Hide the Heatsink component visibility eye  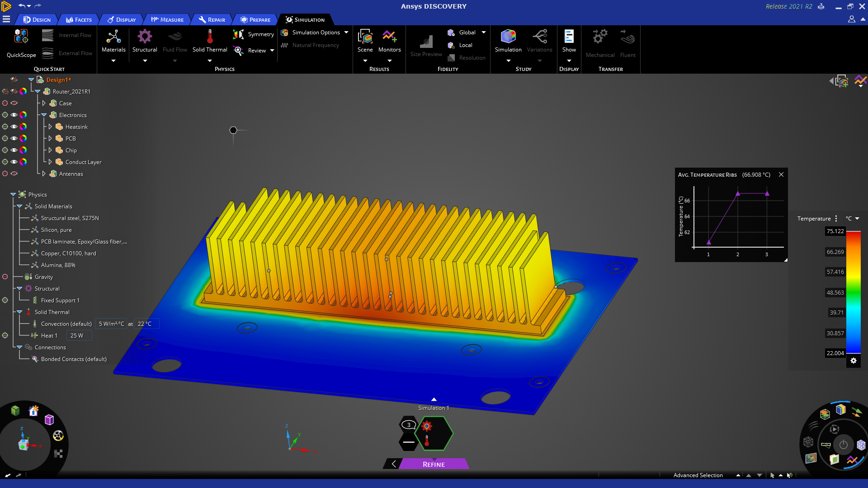[14, 127]
